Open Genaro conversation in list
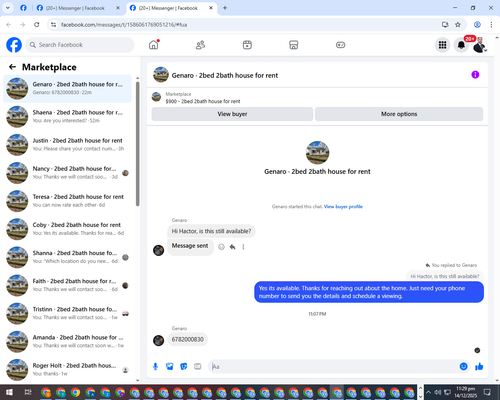Image resolution: width=500 pixels, height=400 pixels. pyautogui.click(x=67, y=89)
